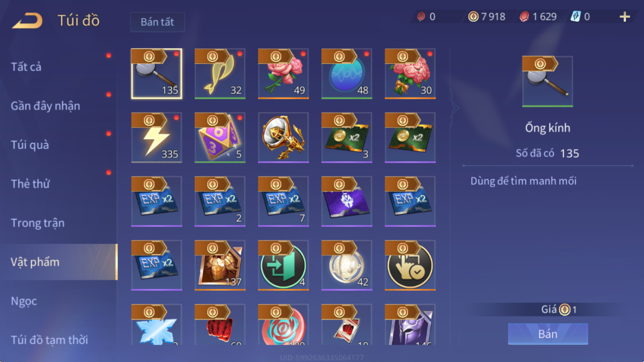Click the Bán tất button
The image size is (644, 362).
point(157,22)
